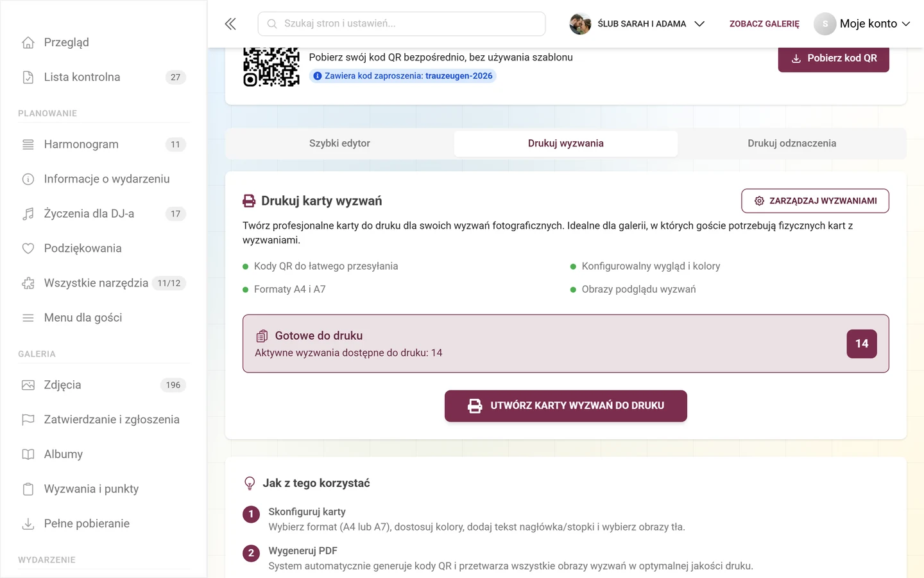Click the QR code image

271,67
